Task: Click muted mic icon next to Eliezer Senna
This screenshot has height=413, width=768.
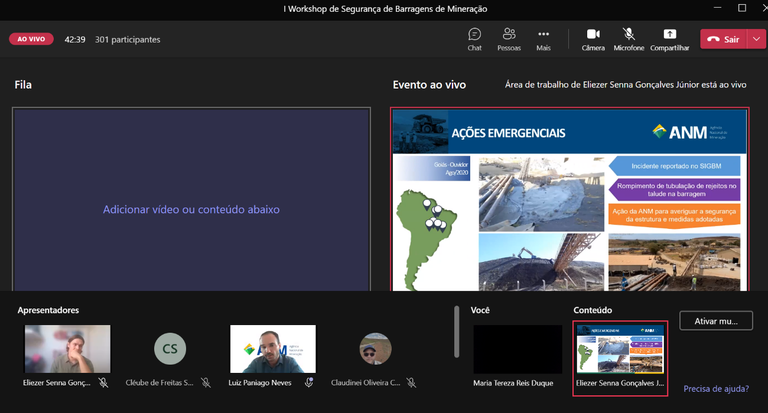Action: pos(103,382)
